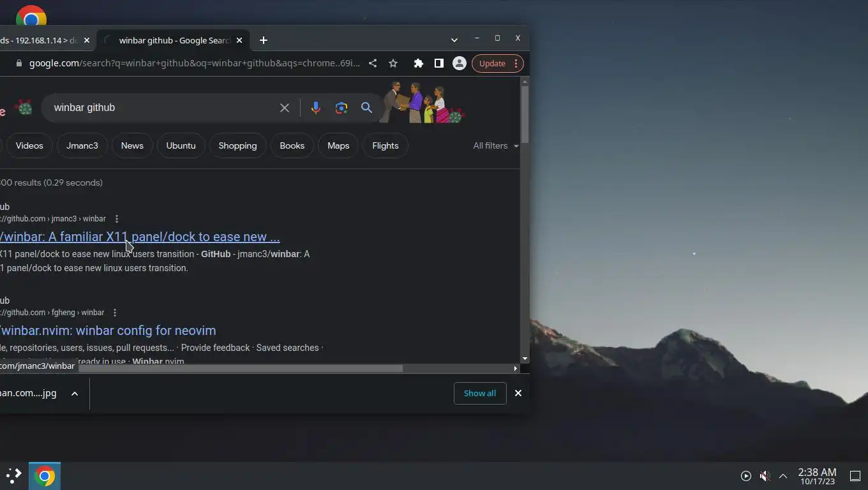
Task: Select the Ubuntu filter chip
Action: (181, 145)
